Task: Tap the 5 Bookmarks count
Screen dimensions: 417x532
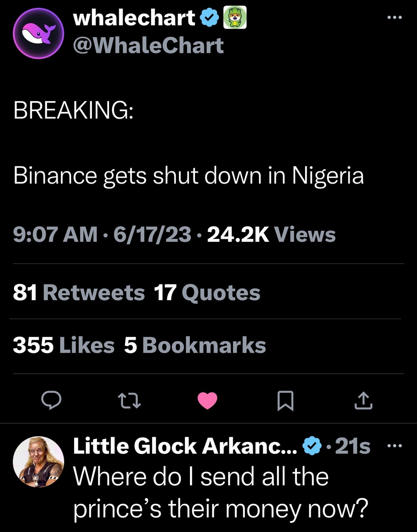Action: click(x=195, y=345)
